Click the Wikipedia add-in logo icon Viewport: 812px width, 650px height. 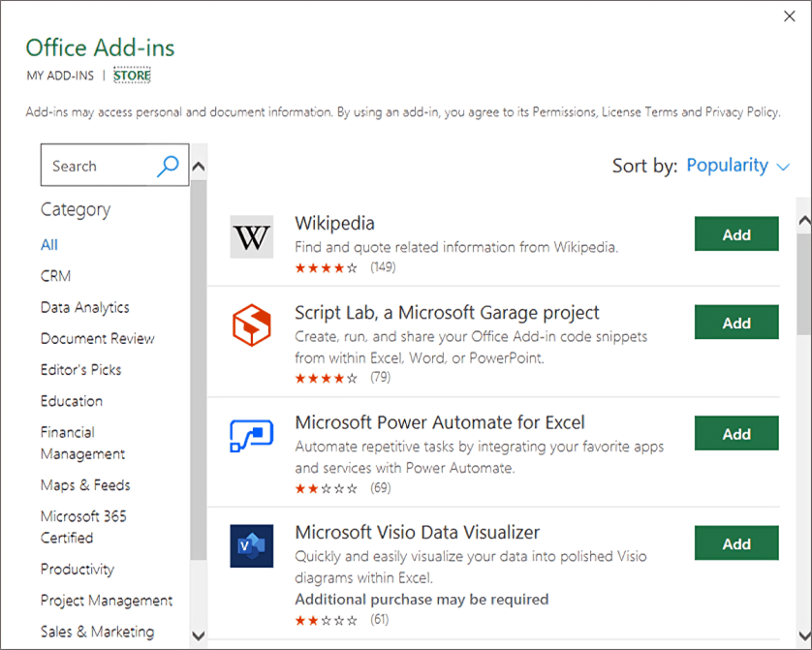click(x=252, y=237)
